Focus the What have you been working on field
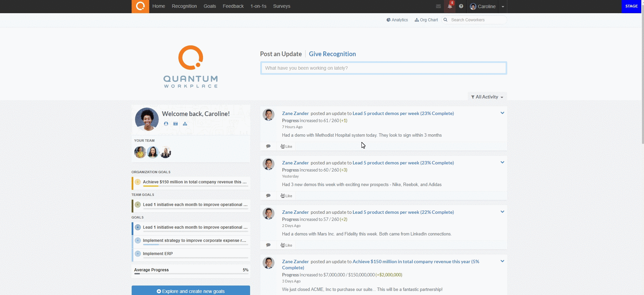The height and width of the screenshot is (295, 644). 383,68
